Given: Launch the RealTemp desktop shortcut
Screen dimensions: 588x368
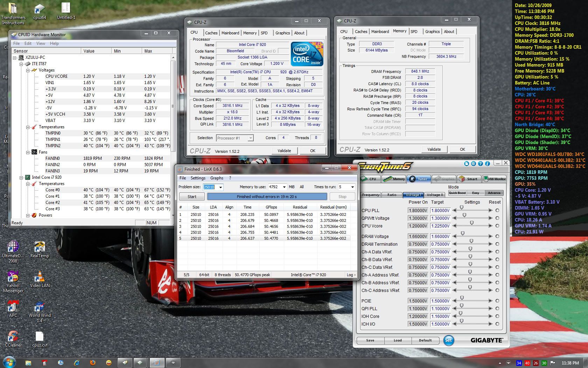Looking at the screenshot, I should [40, 250].
